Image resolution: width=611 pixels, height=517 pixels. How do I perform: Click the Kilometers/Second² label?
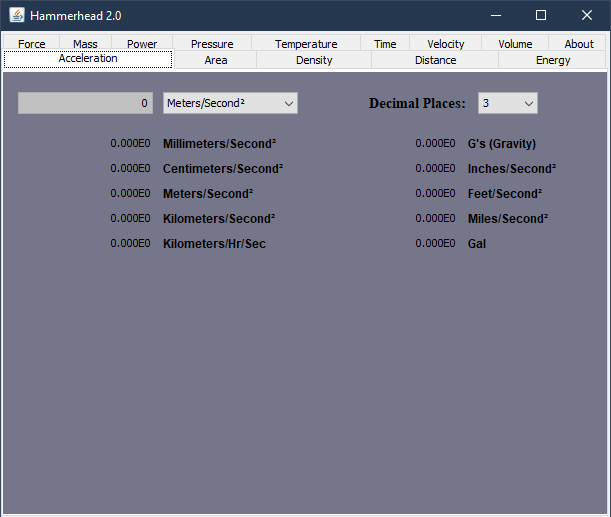point(219,219)
